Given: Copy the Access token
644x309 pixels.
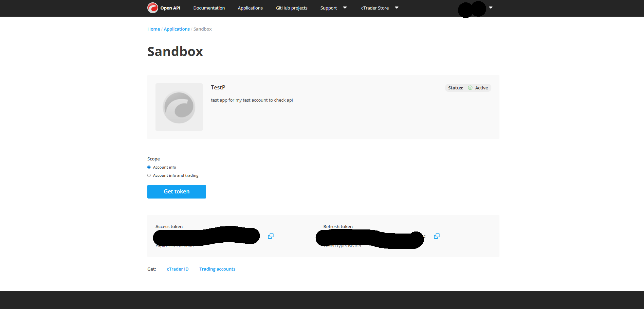Looking at the screenshot, I should click(x=271, y=236).
